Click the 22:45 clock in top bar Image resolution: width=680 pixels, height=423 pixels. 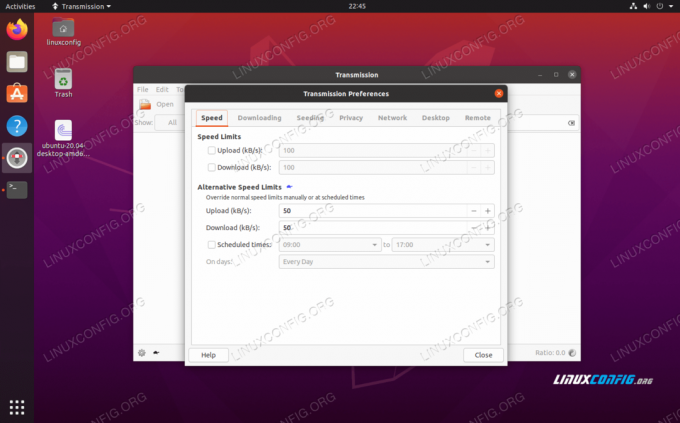[x=357, y=6]
